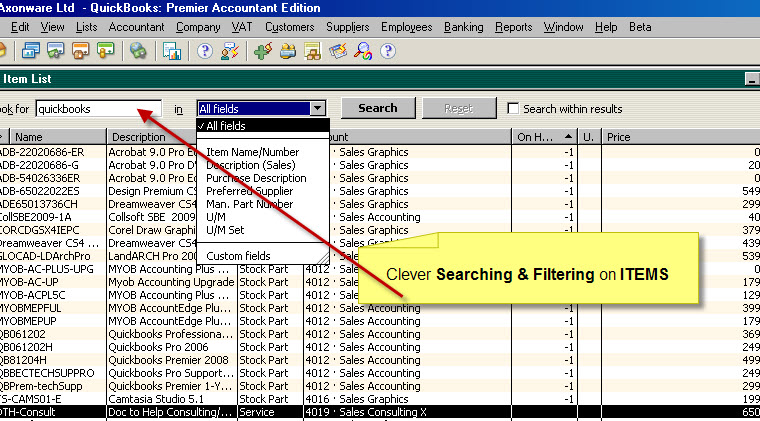Image resolution: width=760 pixels, height=421 pixels.
Task: Select U/M option in field list
Action: click(216, 217)
